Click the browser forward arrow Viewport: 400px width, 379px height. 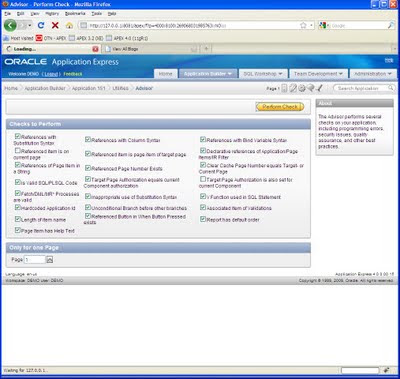(x=22, y=25)
